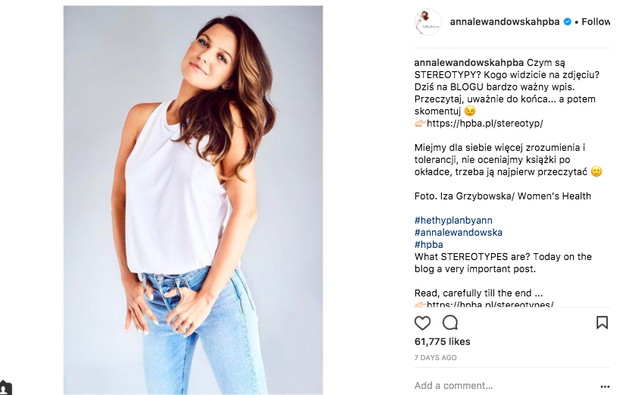Click the Women's Health photo credit line
This screenshot has width=620, height=395.
pos(503,196)
